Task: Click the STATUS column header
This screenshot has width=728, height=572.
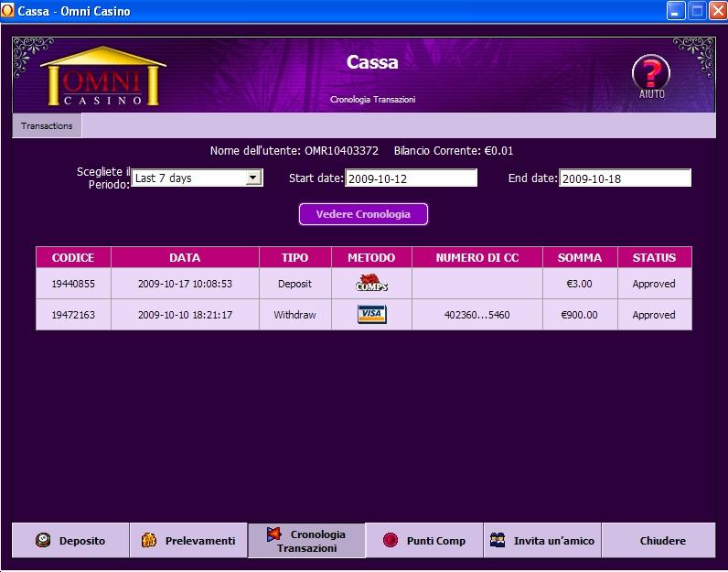Action: (x=654, y=257)
